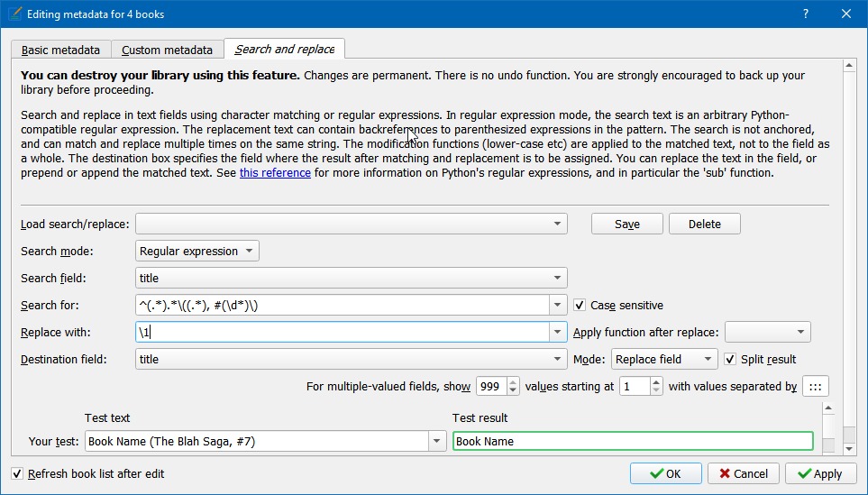Switch to the Basic metadata tab
868x495 pixels.
(61, 50)
